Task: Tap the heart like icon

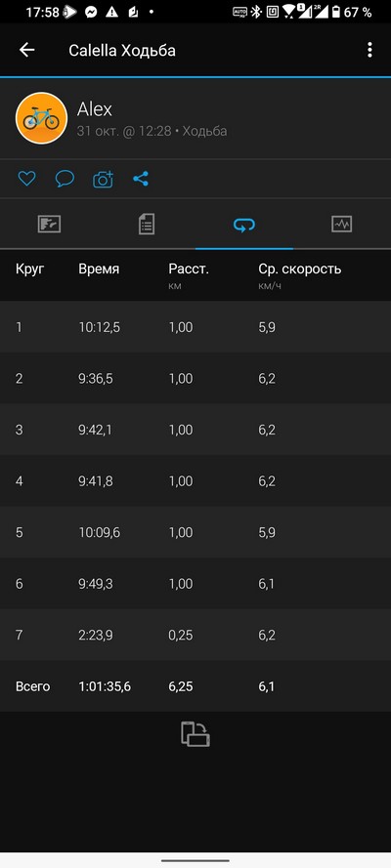Action: [x=26, y=179]
